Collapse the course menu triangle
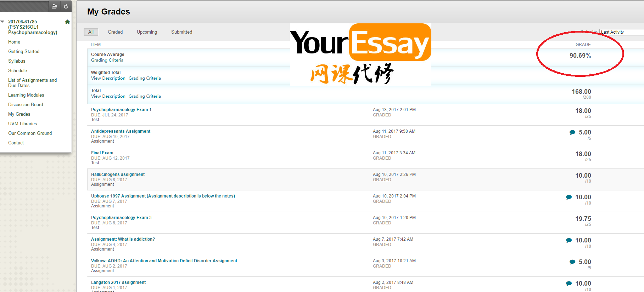The image size is (644, 292). click(3, 22)
